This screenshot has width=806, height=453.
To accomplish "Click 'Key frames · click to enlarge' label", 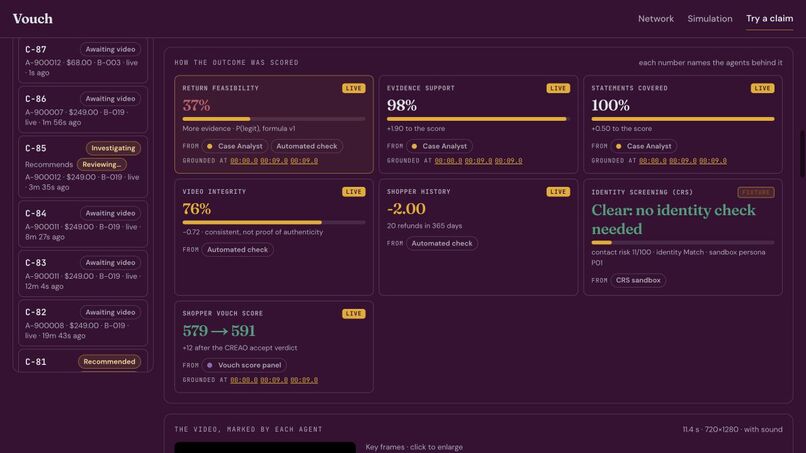I will pyautogui.click(x=414, y=447).
